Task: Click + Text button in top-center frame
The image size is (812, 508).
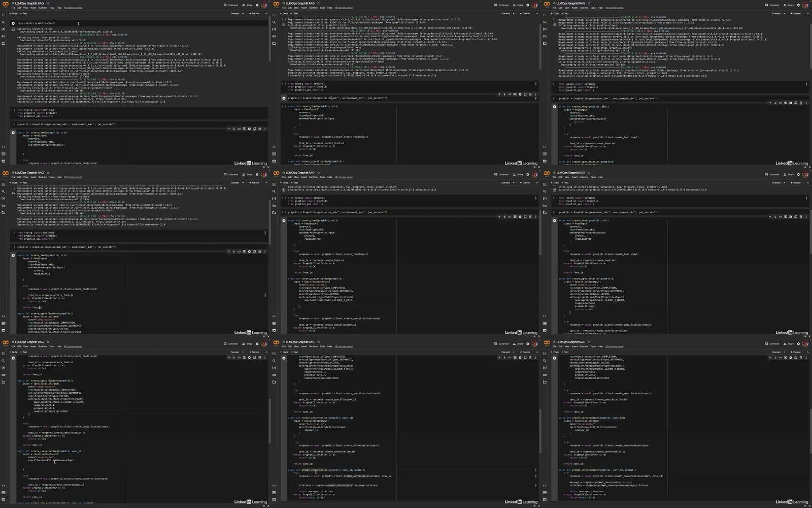Action: click(x=294, y=13)
